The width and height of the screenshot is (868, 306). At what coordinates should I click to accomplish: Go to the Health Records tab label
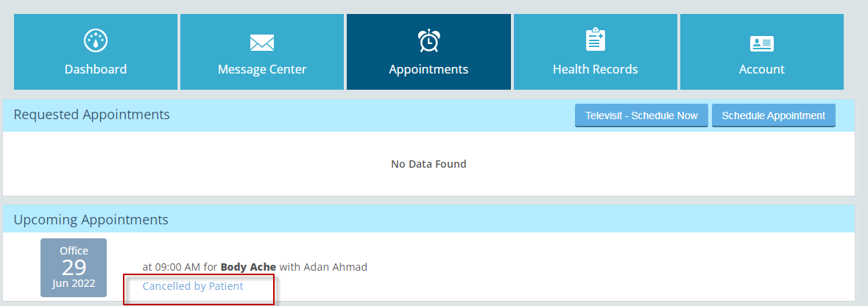tap(595, 69)
